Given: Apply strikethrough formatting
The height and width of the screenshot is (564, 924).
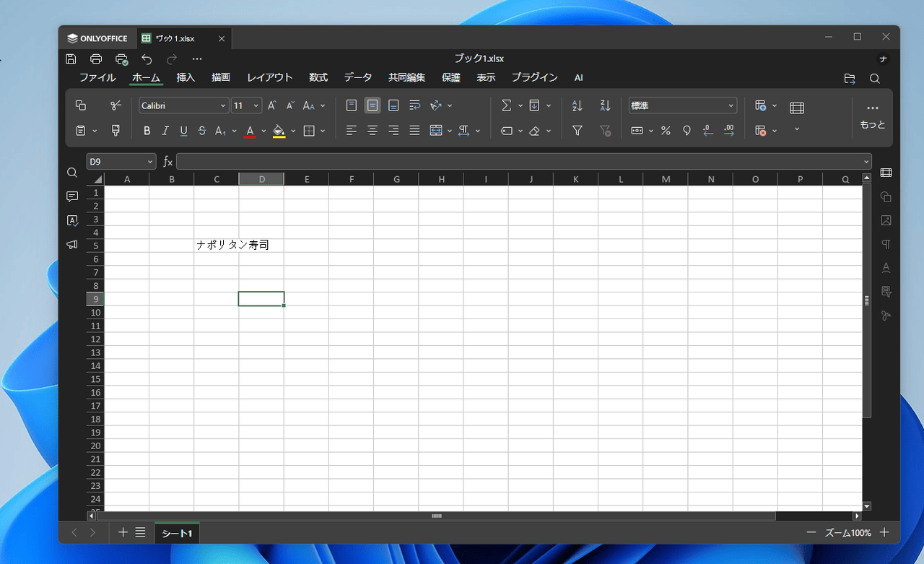Looking at the screenshot, I should pos(202,131).
